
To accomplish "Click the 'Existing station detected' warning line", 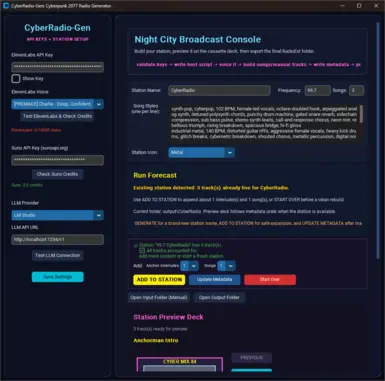I will pos(211,188).
